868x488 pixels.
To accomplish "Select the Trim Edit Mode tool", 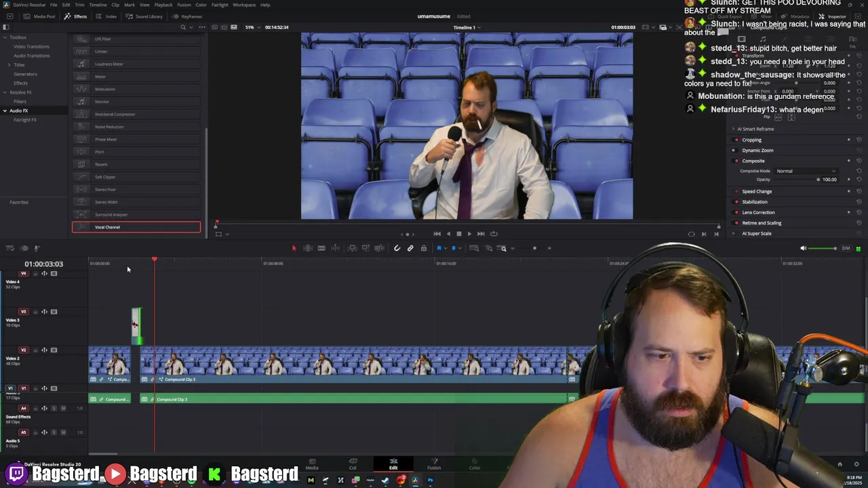I will point(308,248).
